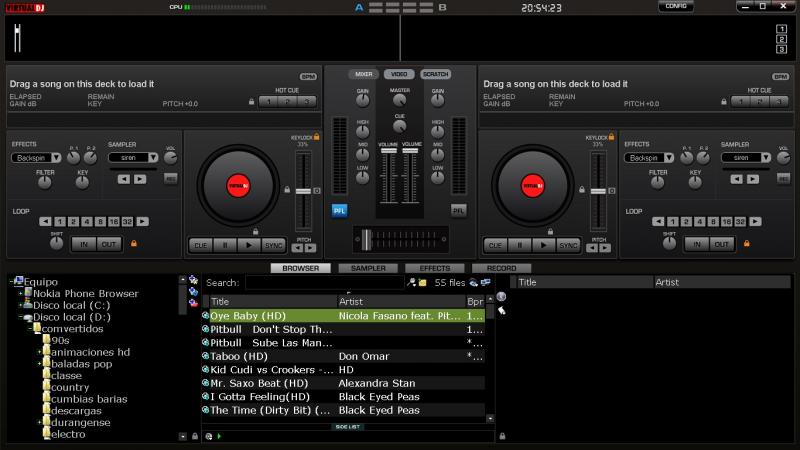Viewport: 800px width, 450px height.
Task: Set left deck loop OUT point
Action: [109, 244]
